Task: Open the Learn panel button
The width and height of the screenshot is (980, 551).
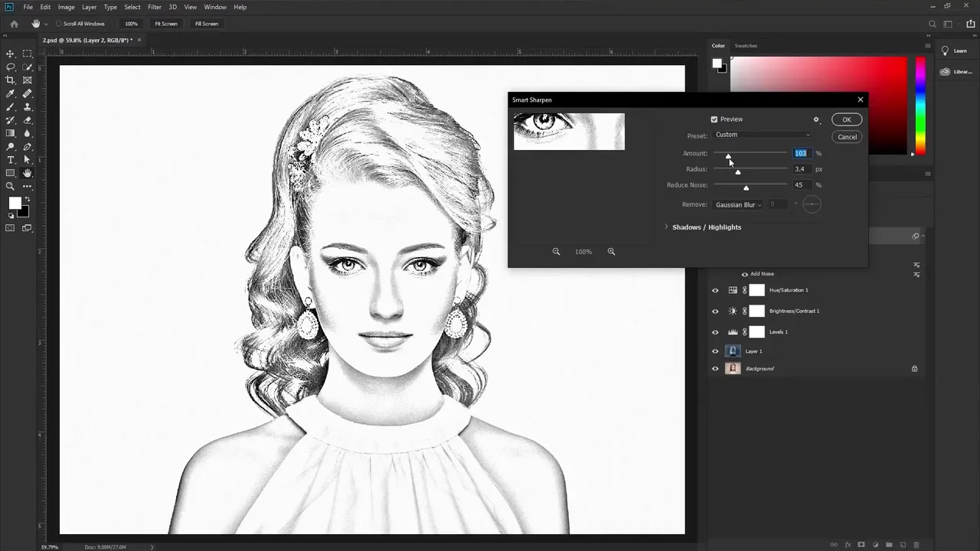Action: [955, 51]
